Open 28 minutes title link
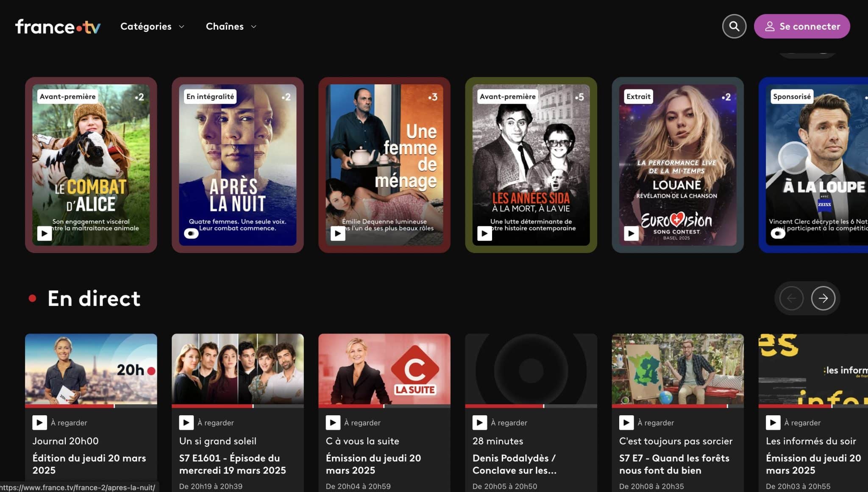 (x=498, y=441)
